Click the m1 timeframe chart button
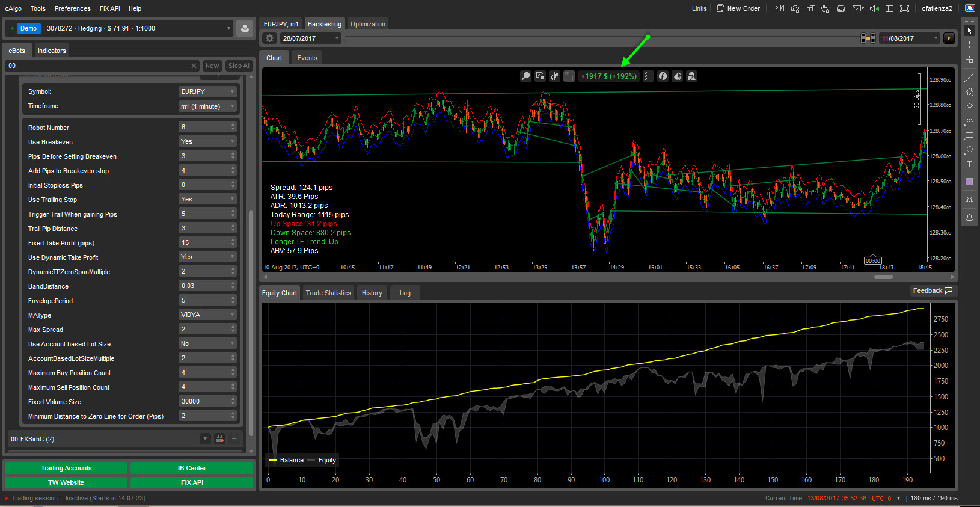 click(569, 76)
